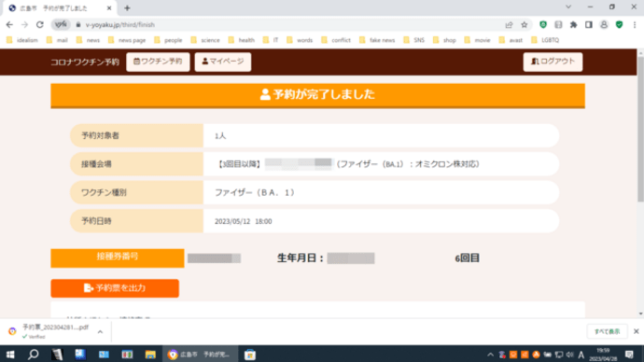Open the notification center icon
The image size is (644, 362).
[629, 355]
